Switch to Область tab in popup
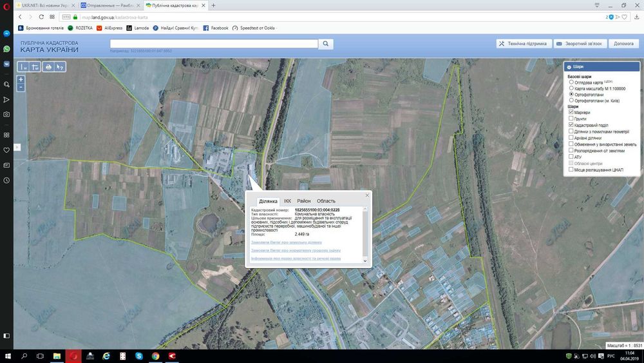Screen dimensions: 644x363 coord(326,201)
